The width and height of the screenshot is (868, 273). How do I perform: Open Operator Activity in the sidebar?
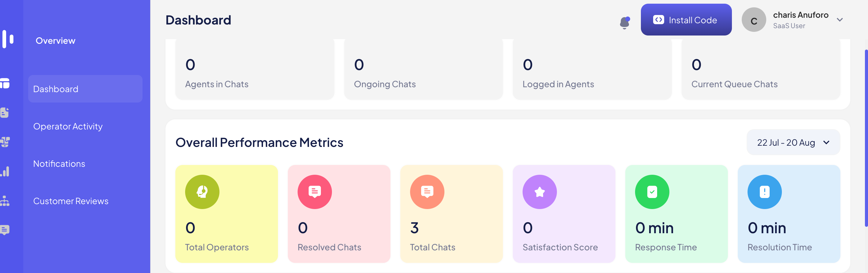(x=68, y=126)
